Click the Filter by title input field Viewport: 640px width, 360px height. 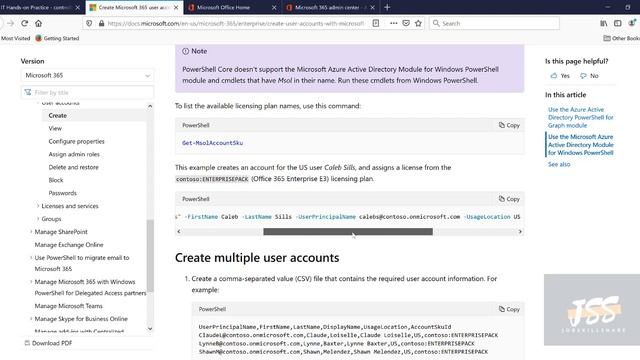click(87, 92)
